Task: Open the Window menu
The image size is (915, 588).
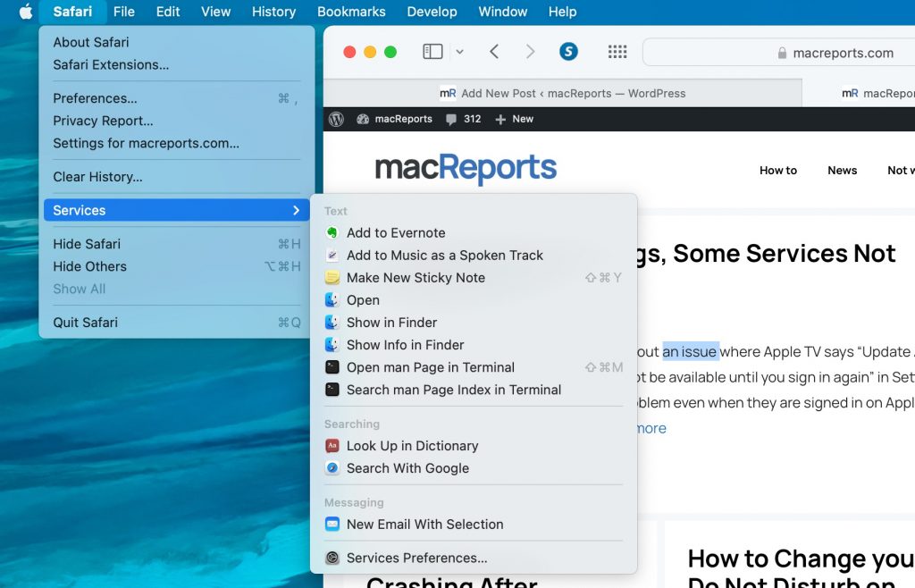Action: (x=503, y=12)
